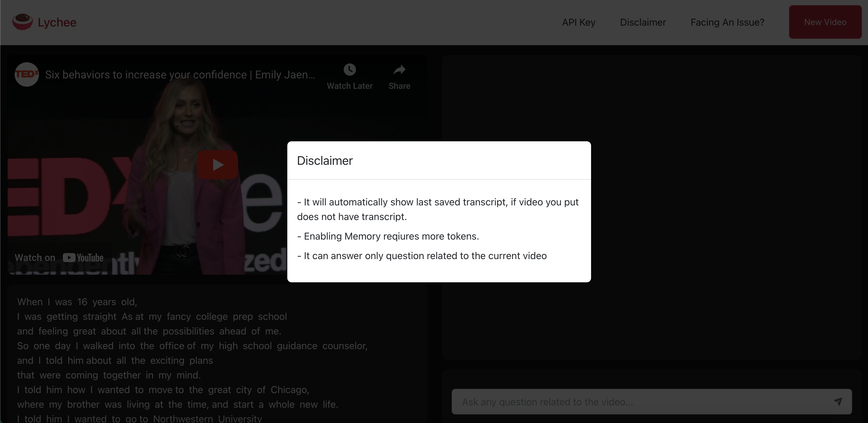The width and height of the screenshot is (868, 423).
Task: Click transcript line 'and feeling great about all the possibilities'
Action: pos(149,331)
